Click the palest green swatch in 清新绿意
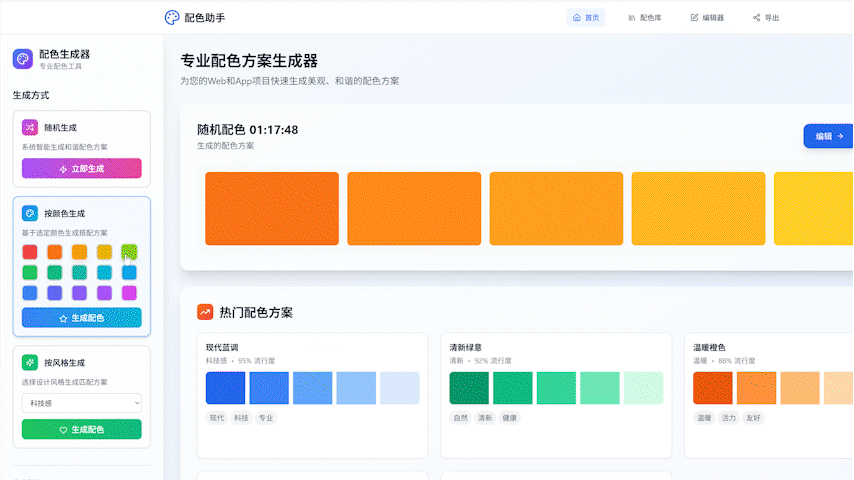Viewport: 854px width, 480px height. point(643,388)
